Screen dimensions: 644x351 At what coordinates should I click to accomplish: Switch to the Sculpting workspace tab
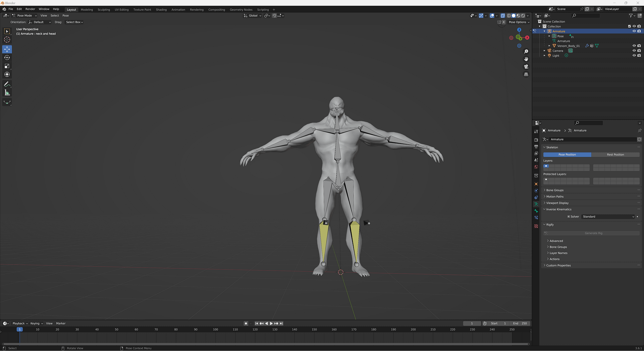click(104, 10)
